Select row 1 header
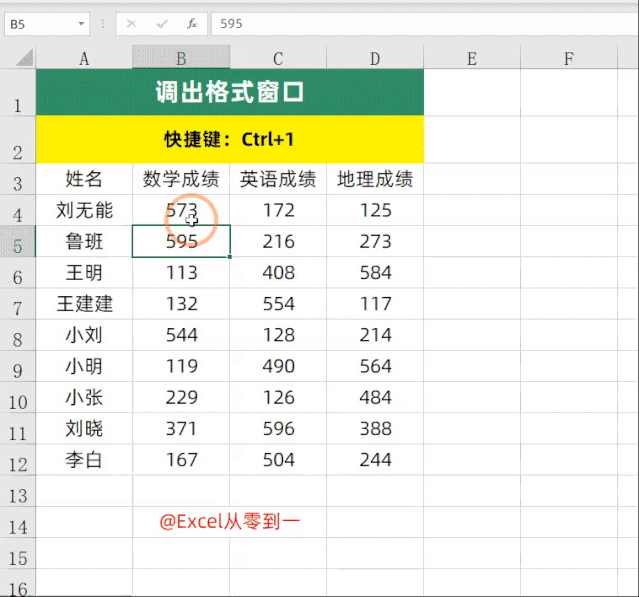This screenshot has height=597, width=639. tap(18, 93)
